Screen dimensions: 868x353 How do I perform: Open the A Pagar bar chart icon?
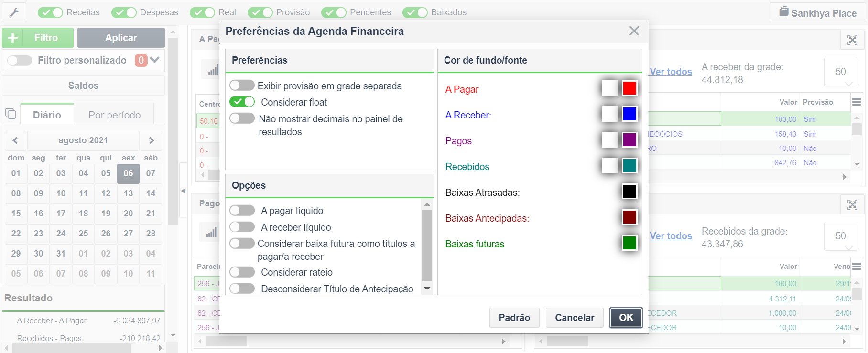point(213,70)
